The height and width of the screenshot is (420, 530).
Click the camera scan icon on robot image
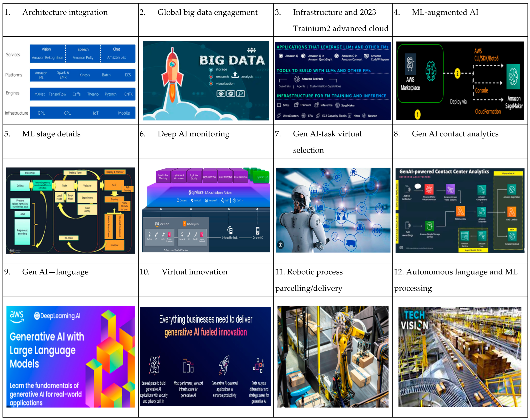point(280,245)
